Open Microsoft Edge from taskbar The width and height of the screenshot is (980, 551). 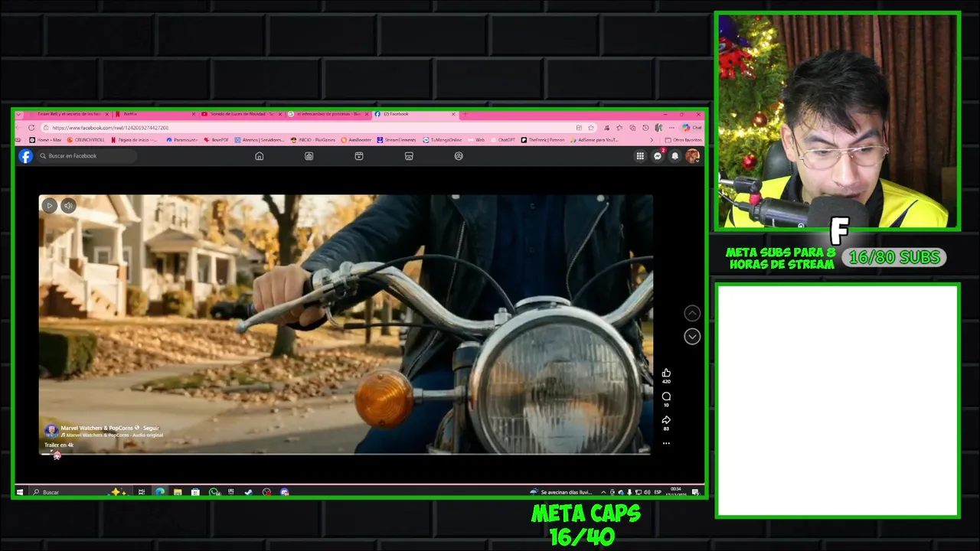tap(159, 492)
